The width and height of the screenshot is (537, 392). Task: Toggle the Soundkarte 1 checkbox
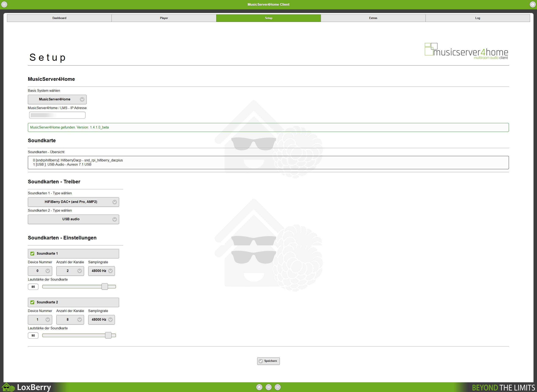tap(32, 254)
